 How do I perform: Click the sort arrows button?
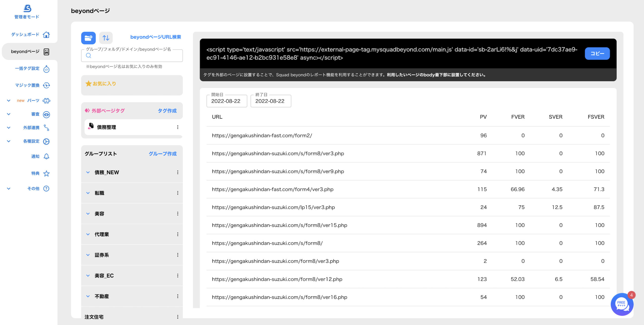[x=106, y=38]
